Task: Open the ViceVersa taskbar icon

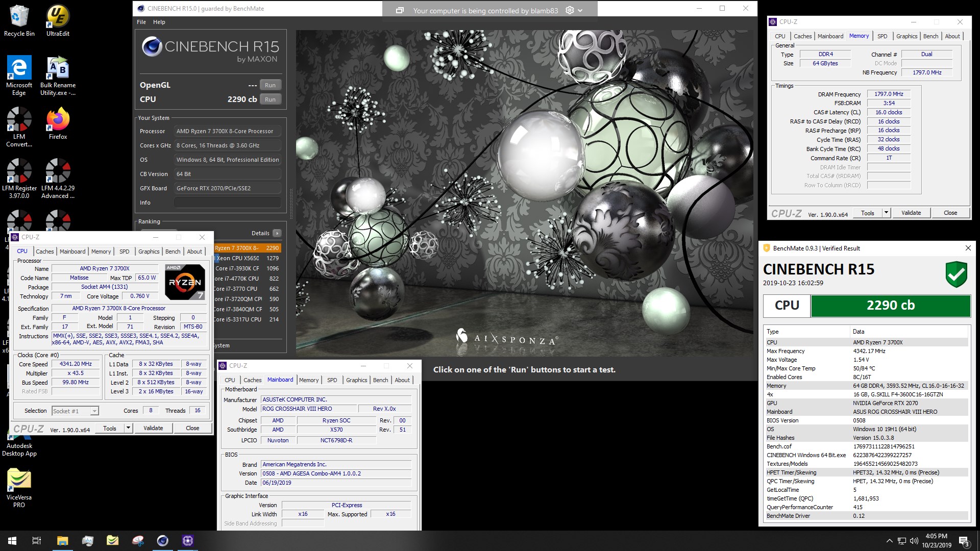Action: pos(112,541)
